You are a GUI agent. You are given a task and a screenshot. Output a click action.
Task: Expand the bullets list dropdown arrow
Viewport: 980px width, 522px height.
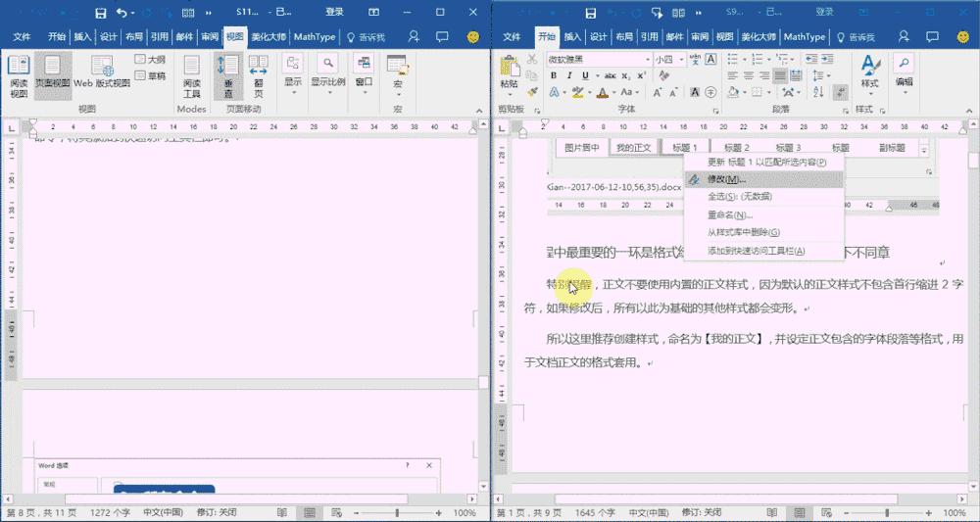coord(743,60)
